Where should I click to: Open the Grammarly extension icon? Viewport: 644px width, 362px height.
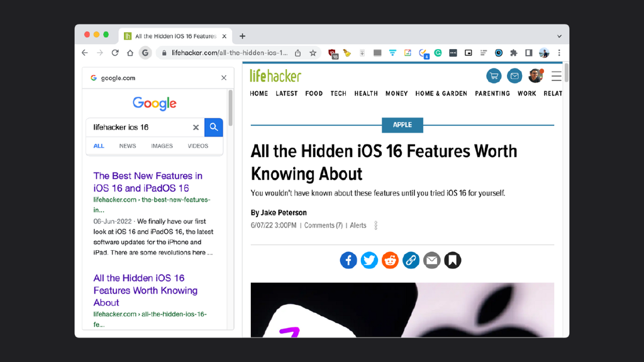tap(438, 53)
